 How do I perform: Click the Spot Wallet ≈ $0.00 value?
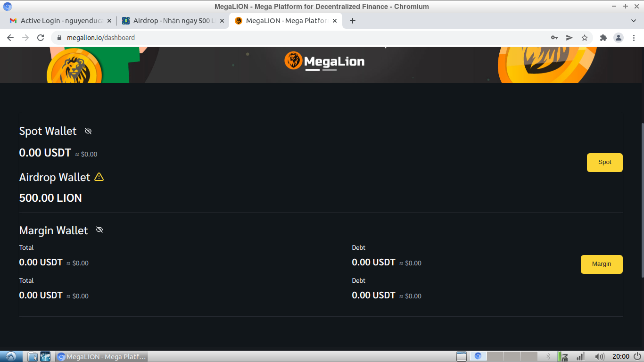(86, 154)
